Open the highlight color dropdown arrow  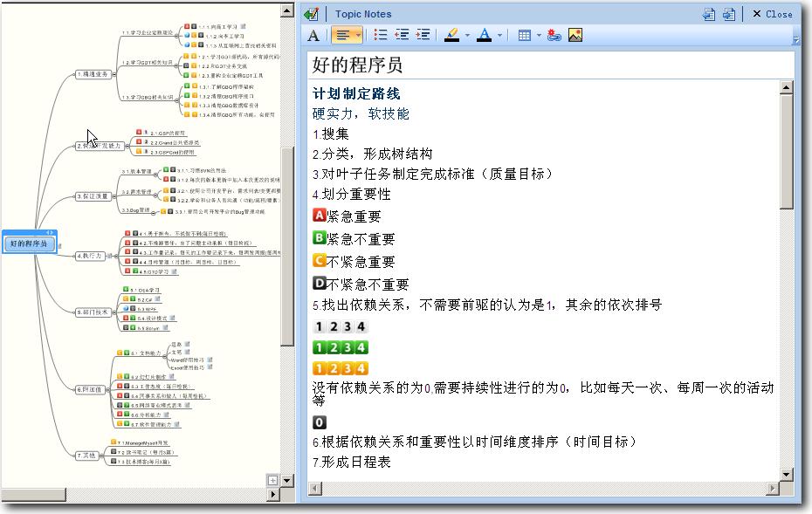click(467, 36)
